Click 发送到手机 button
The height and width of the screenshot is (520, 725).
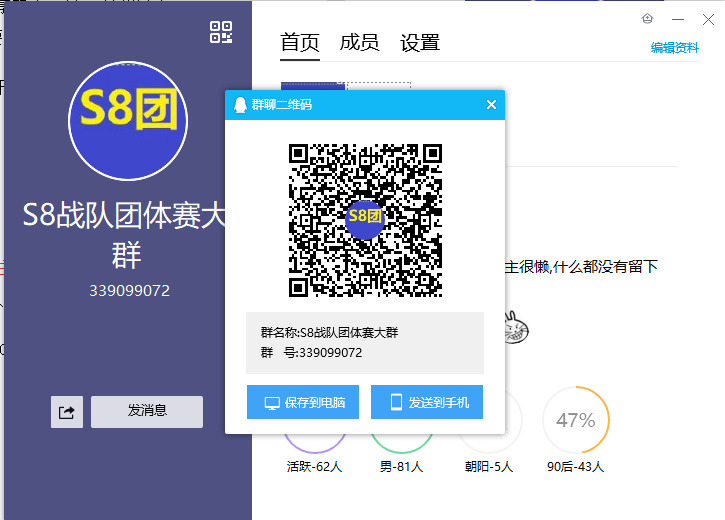click(427, 402)
